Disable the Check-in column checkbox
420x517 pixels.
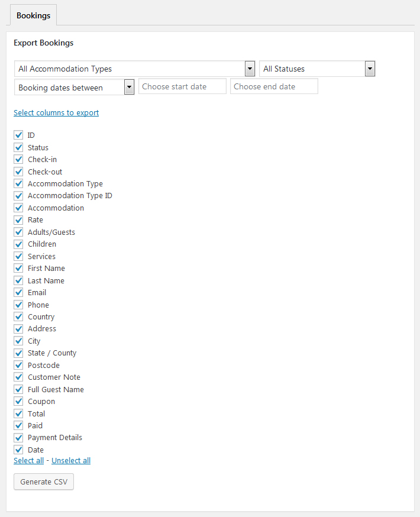18,160
